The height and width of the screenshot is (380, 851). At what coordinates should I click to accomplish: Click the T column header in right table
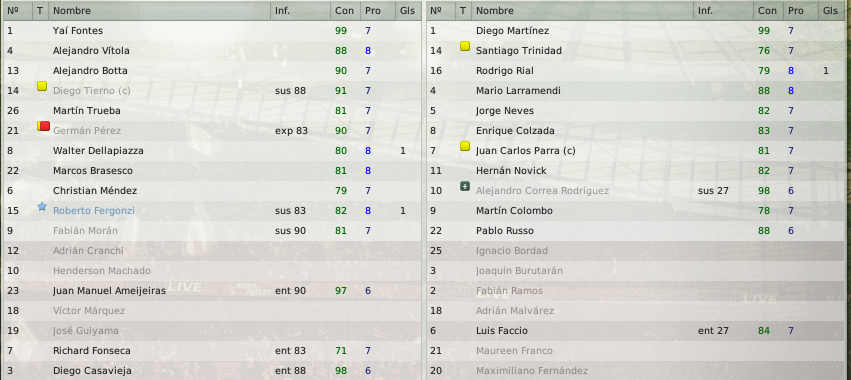tap(462, 10)
